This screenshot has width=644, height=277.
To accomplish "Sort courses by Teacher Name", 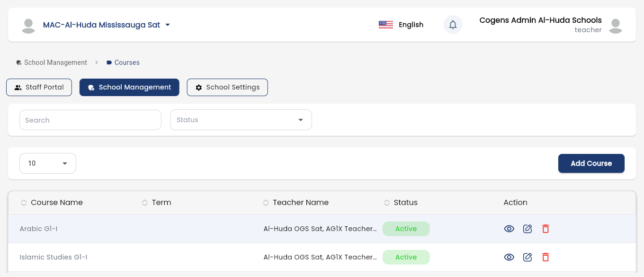I will 266,203.
